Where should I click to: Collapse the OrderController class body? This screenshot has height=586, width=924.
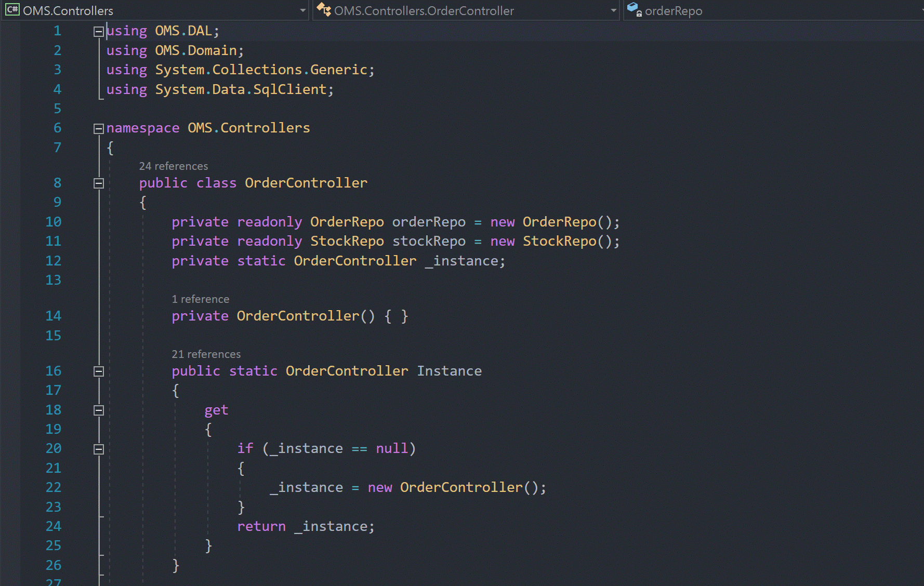point(98,183)
